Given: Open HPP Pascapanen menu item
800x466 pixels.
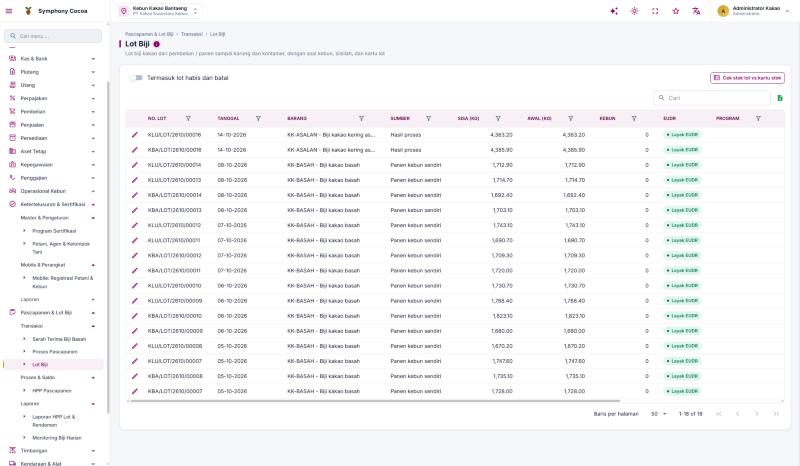Looking at the screenshot, I should coord(52,390).
